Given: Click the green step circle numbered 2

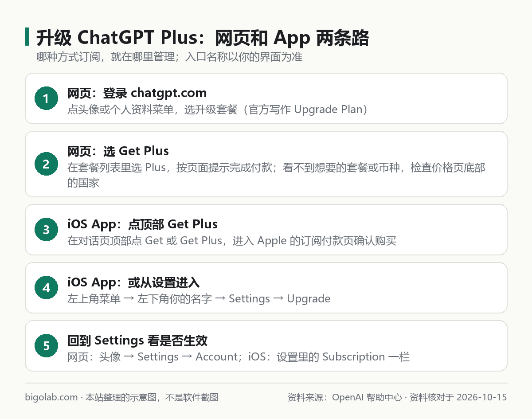Looking at the screenshot, I should (46, 164).
